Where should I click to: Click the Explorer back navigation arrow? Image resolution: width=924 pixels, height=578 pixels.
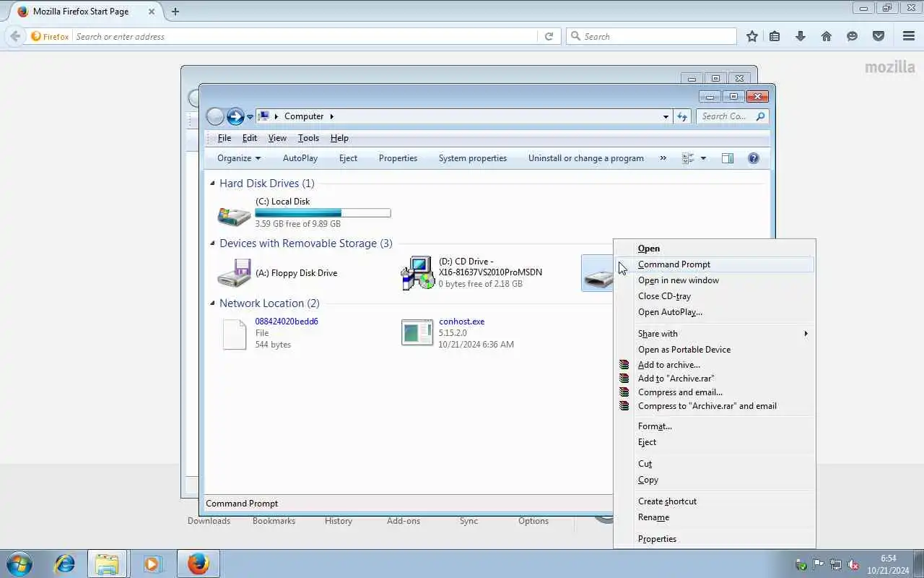point(215,116)
